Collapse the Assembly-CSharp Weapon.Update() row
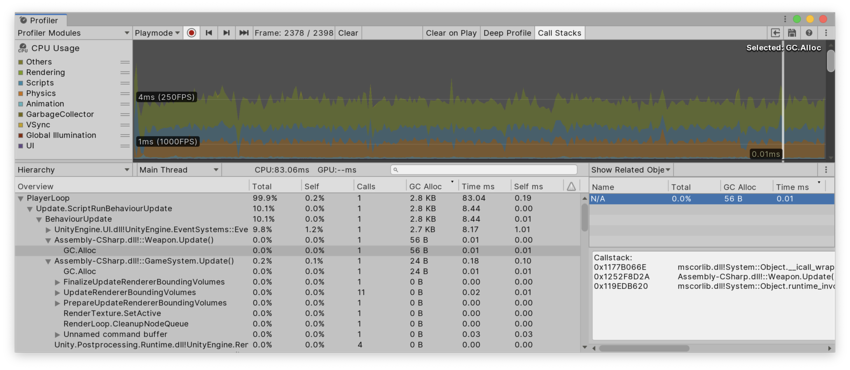 pyautogui.click(x=48, y=240)
